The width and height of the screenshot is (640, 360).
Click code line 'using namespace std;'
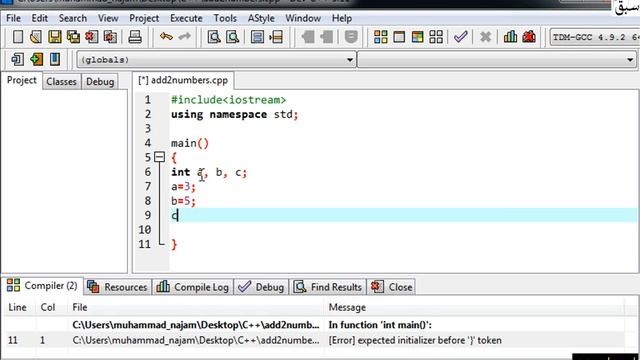pyautogui.click(x=235, y=114)
